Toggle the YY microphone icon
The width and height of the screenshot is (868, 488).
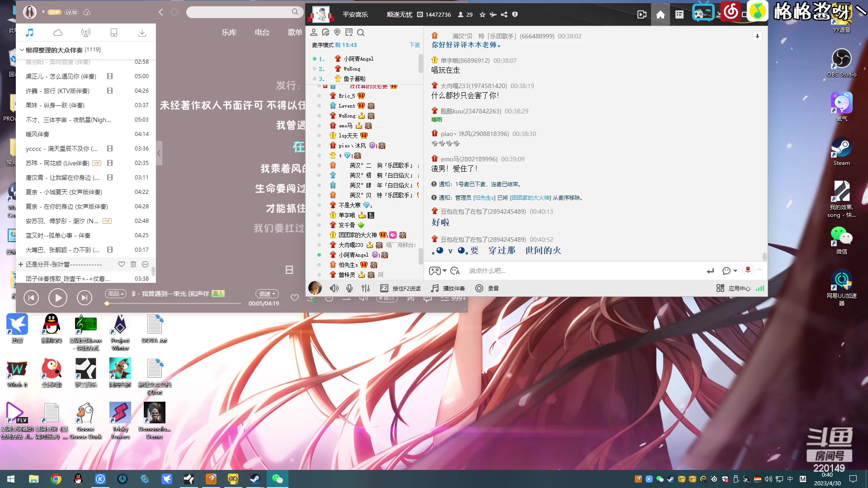pos(349,289)
